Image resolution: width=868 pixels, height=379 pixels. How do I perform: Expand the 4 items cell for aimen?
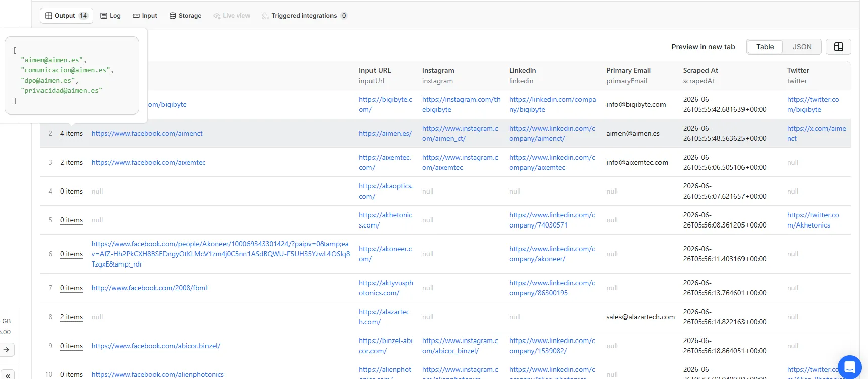71,133
